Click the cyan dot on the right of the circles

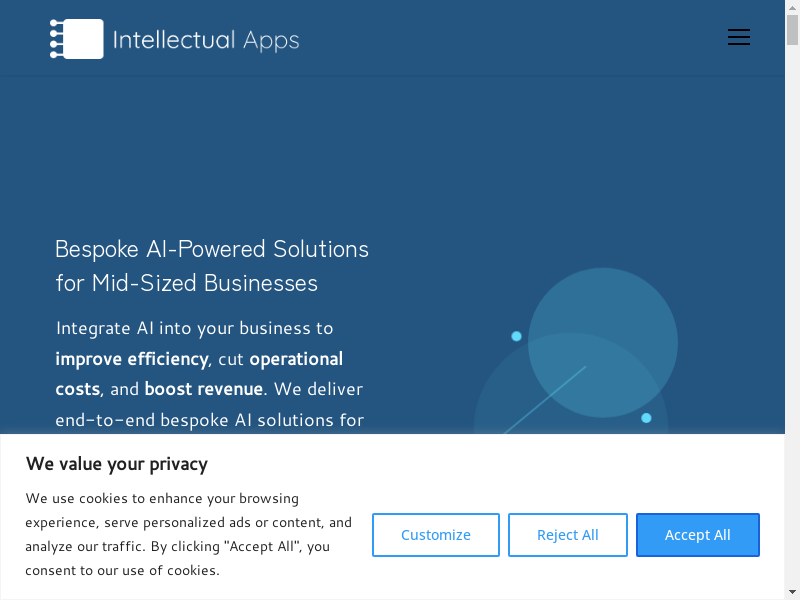[646, 418]
